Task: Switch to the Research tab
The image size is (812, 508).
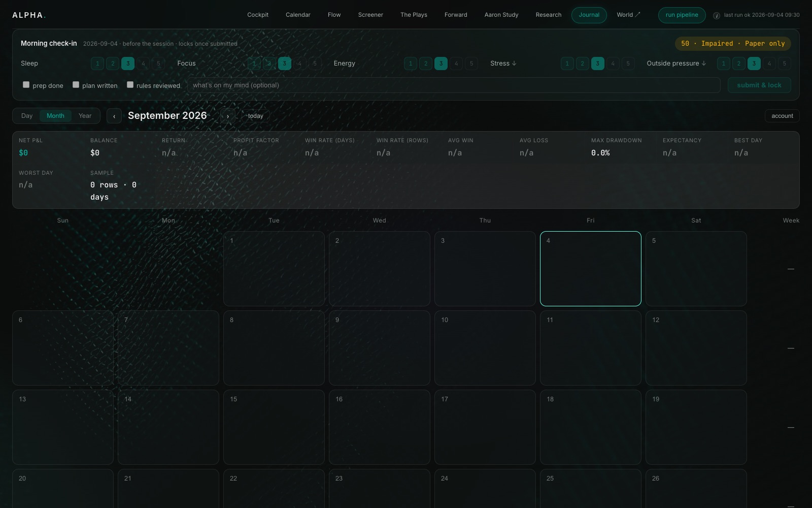Action: [549, 15]
